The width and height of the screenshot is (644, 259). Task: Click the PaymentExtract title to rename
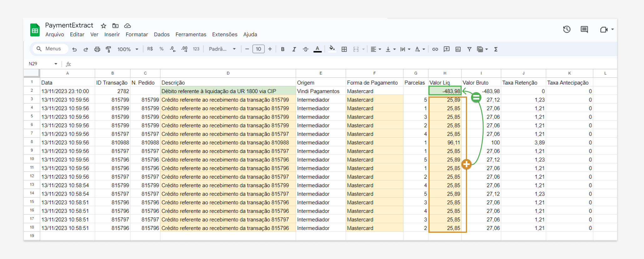[x=69, y=25]
